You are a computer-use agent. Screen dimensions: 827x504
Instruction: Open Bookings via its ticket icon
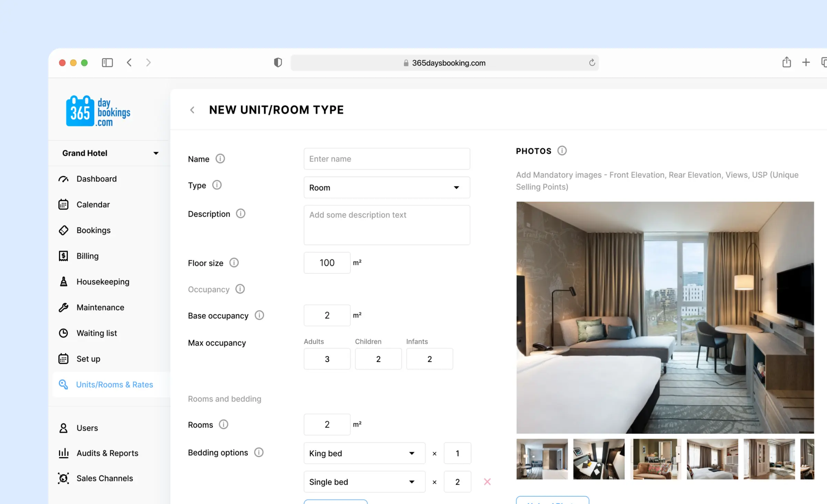[x=63, y=230]
